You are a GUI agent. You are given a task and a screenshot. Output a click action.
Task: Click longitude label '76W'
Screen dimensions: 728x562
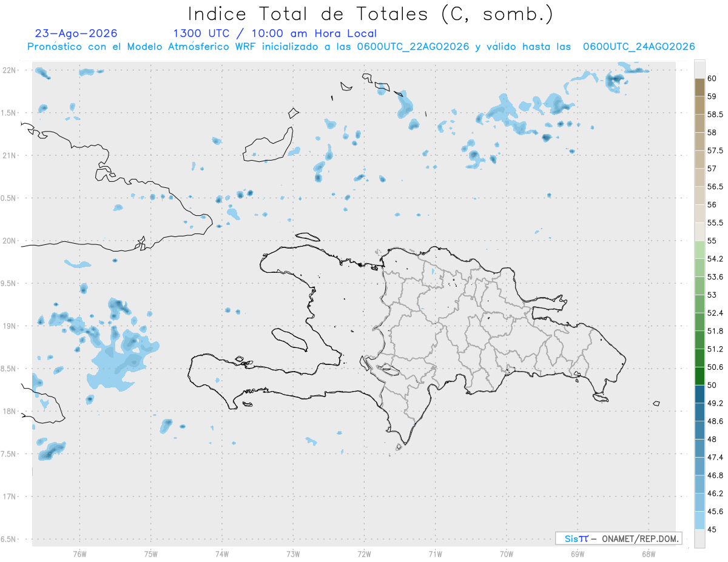pyautogui.click(x=79, y=554)
